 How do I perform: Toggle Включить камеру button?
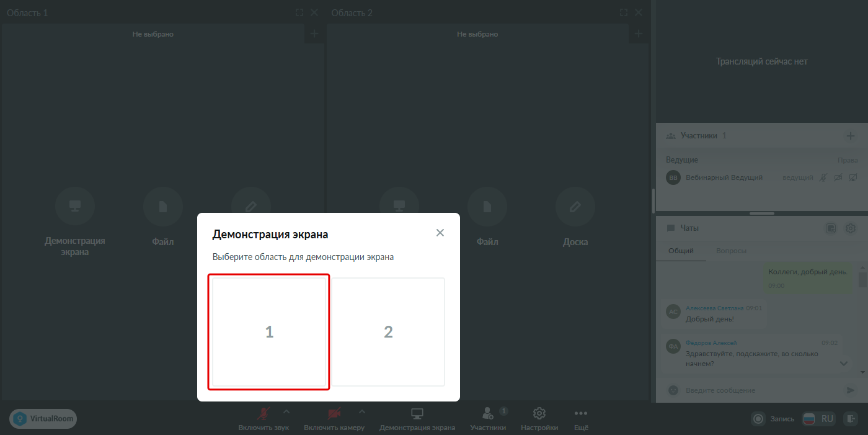(334, 419)
